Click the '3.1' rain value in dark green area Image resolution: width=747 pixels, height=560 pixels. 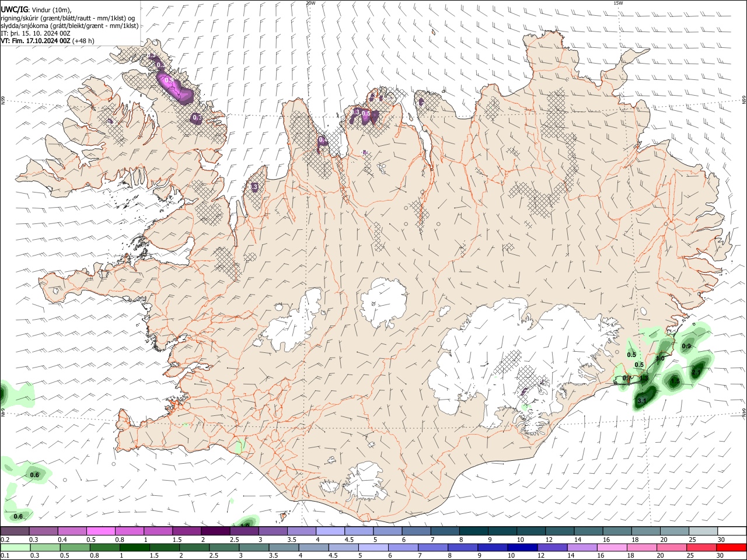click(641, 401)
